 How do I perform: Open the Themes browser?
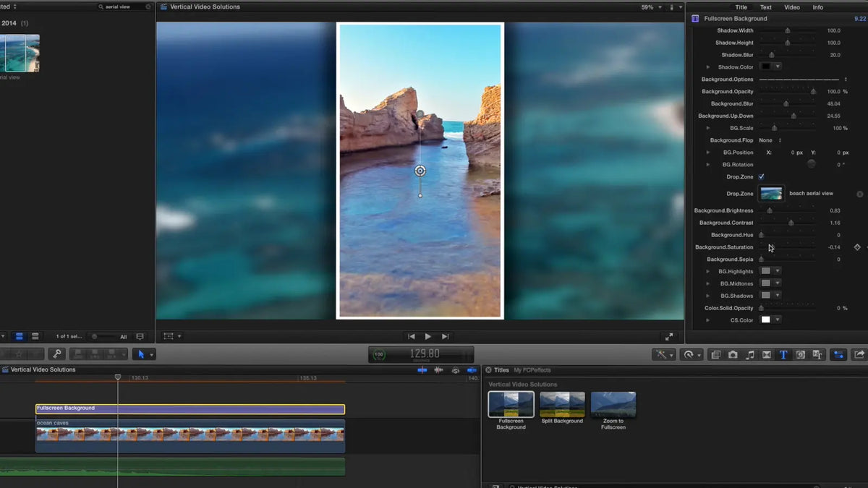818,354
